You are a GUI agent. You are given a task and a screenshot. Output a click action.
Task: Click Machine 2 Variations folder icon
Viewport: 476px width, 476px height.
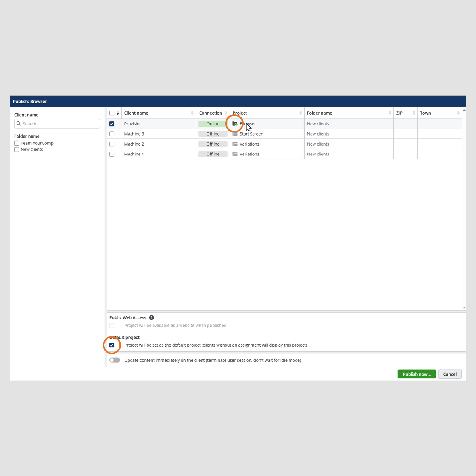235,144
